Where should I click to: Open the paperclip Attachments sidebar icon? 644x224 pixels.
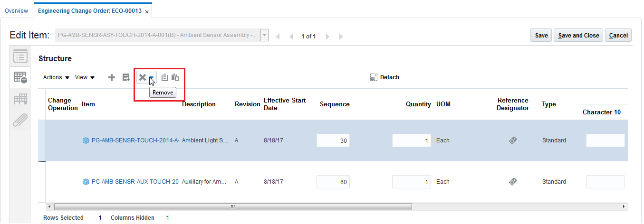pyautogui.click(x=20, y=121)
